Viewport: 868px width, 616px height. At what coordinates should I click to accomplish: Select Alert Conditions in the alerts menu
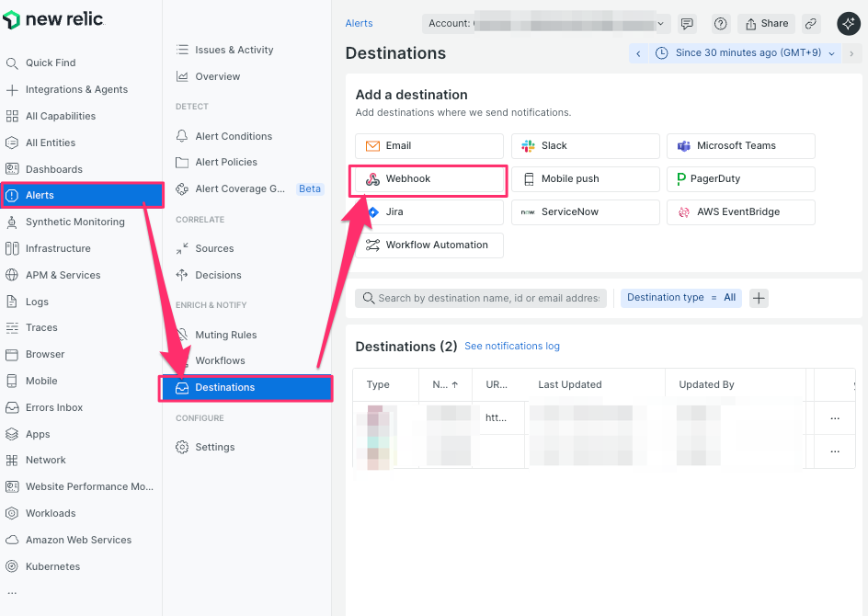[234, 136]
